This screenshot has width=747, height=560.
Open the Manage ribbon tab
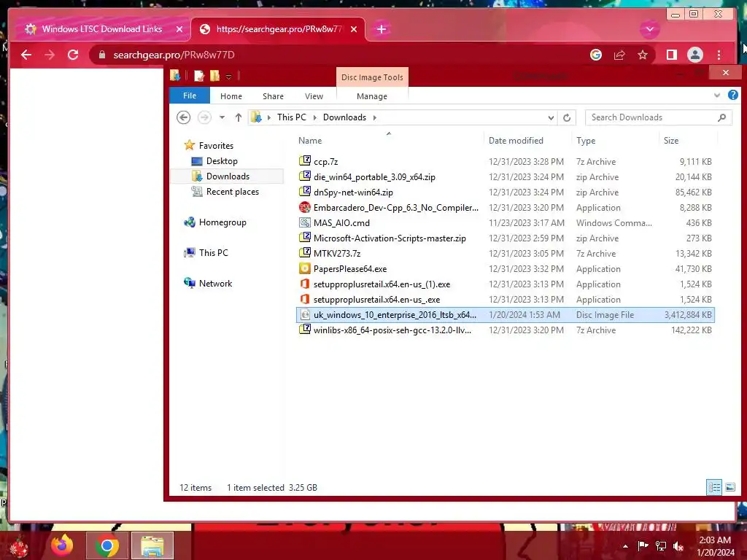pos(372,96)
